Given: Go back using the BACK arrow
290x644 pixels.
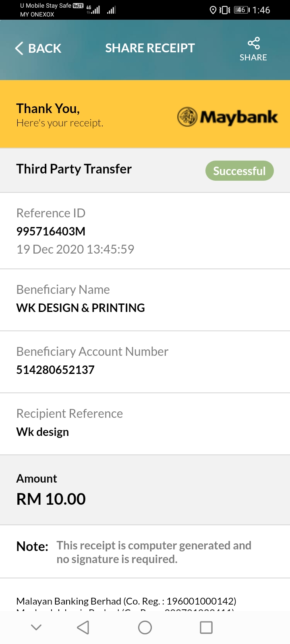Looking at the screenshot, I should coord(19,48).
